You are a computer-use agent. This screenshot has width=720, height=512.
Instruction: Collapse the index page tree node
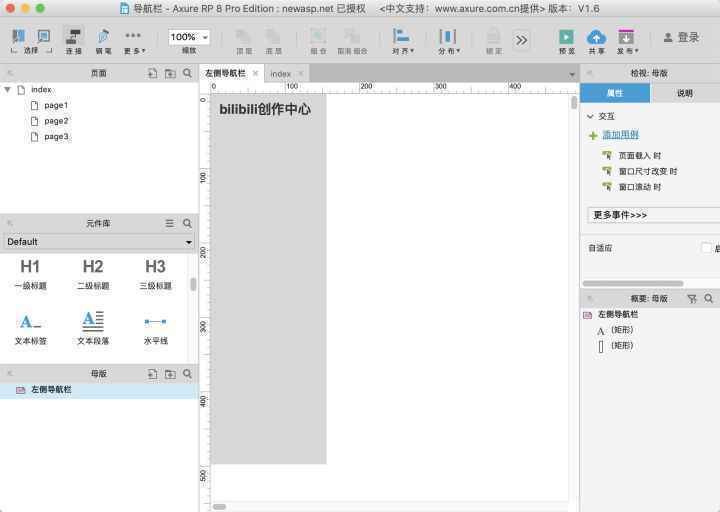[x=7, y=90]
